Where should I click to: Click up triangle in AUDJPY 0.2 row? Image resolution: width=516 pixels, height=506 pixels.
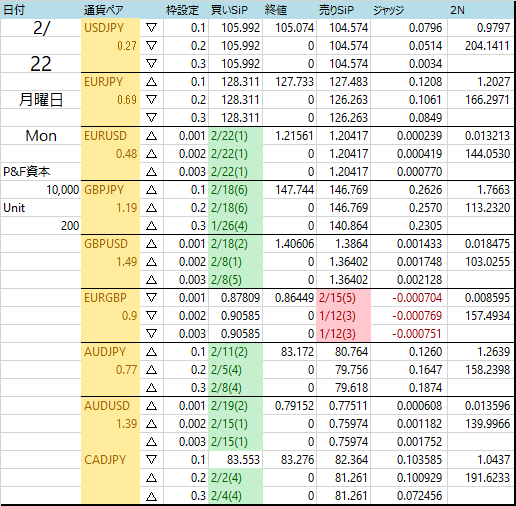pos(151,370)
